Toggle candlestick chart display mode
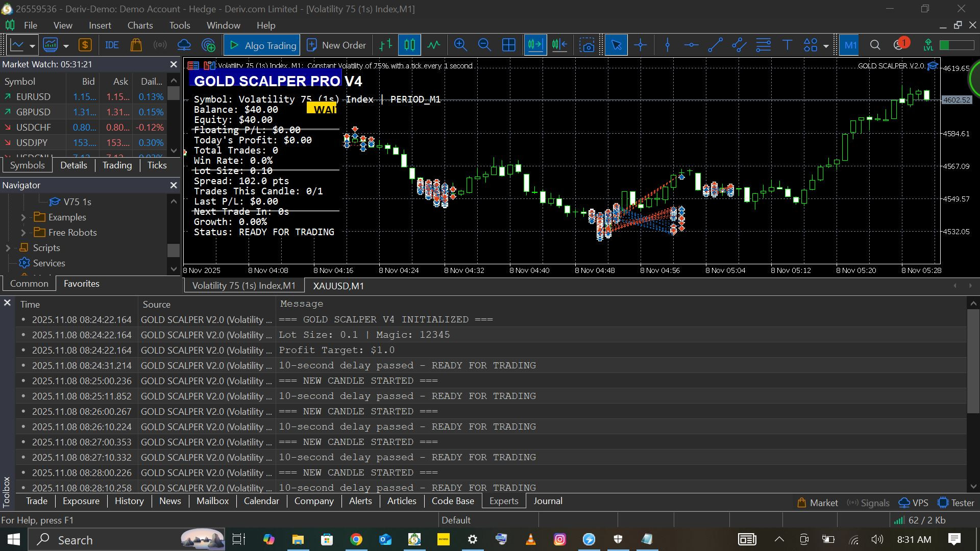This screenshot has width=980, height=551. coord(409,45)
